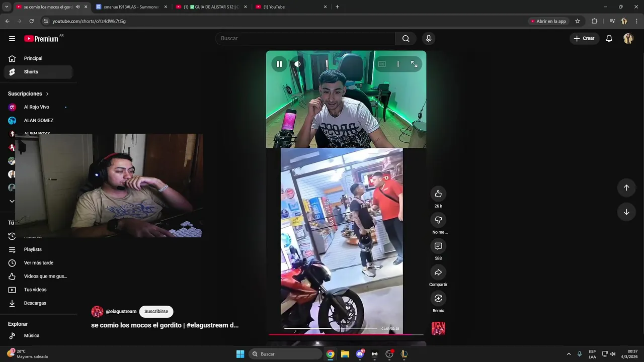Open Videos que me gustan
Screen dimensions: 644x362
(x=38, y=276)
